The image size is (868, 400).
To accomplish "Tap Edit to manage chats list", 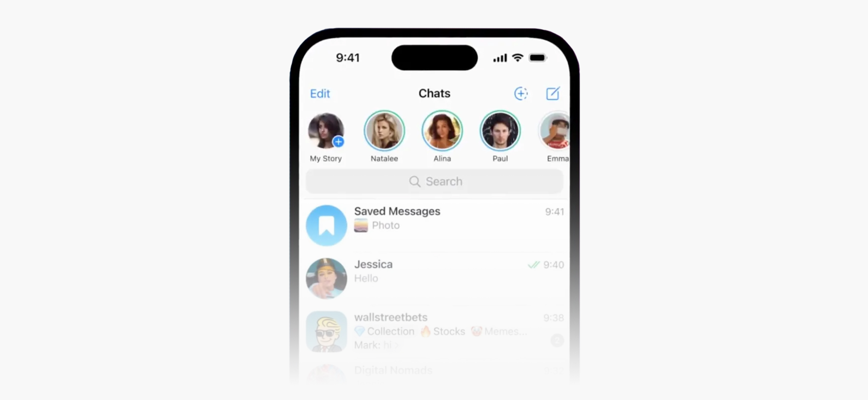I will coord(320,94).
